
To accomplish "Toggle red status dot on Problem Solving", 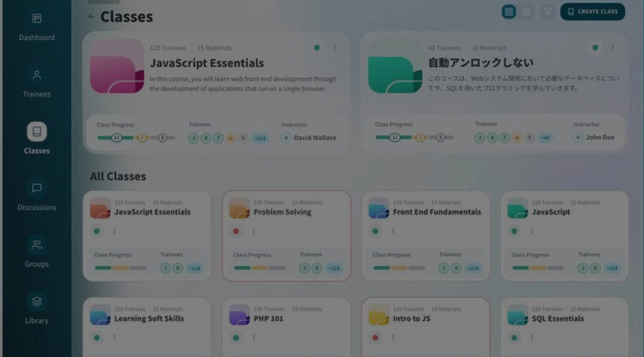I will click(236, 231).
